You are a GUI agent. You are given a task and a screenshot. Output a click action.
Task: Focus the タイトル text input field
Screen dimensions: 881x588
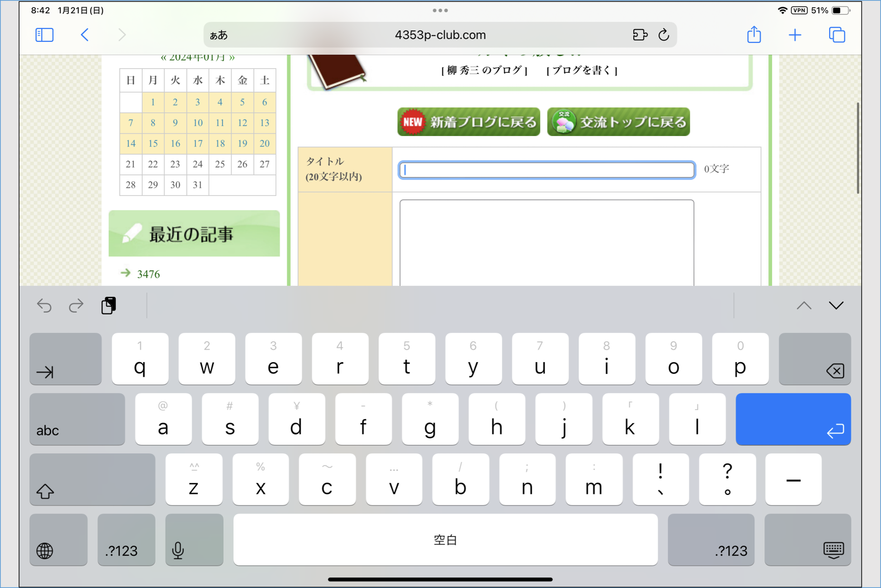(x=547, y=170)
